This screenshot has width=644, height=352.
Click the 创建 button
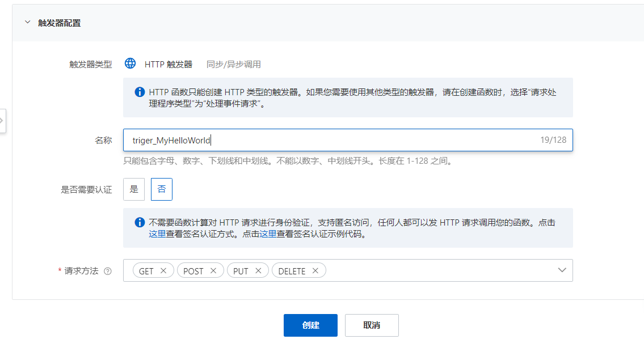pos(310,325)
